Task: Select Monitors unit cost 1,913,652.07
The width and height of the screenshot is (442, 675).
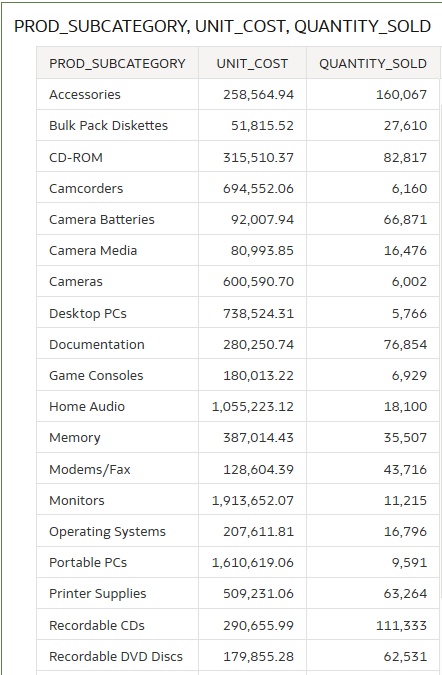Action: pyautogui.click(x=252, y=500)
